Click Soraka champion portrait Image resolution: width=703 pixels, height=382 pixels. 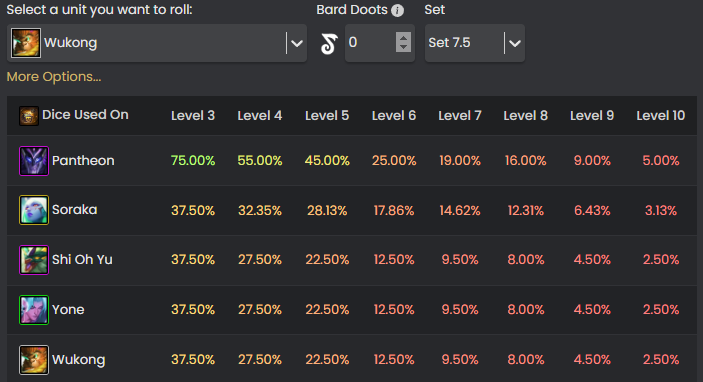[34, 210]
